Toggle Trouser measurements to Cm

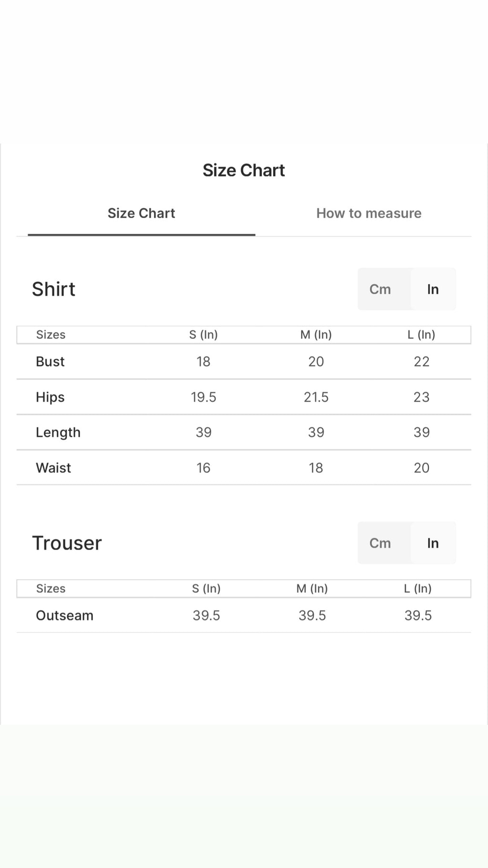tap(380, 543)
